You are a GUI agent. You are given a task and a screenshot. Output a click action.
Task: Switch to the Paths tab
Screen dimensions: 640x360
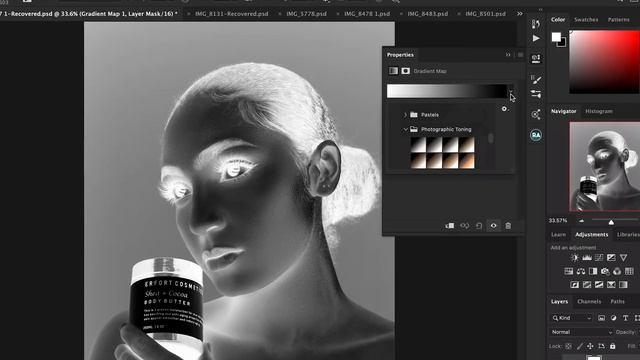[618, 302]
